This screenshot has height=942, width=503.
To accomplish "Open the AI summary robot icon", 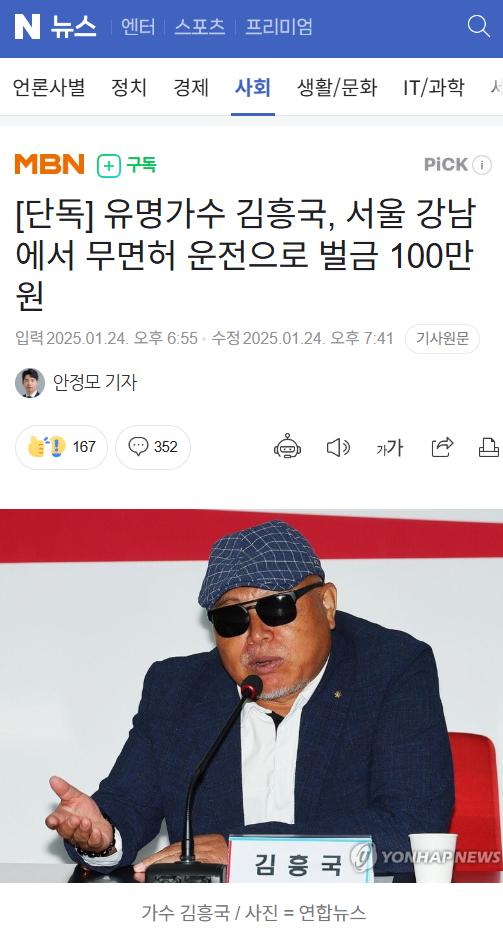I will 287,447.
